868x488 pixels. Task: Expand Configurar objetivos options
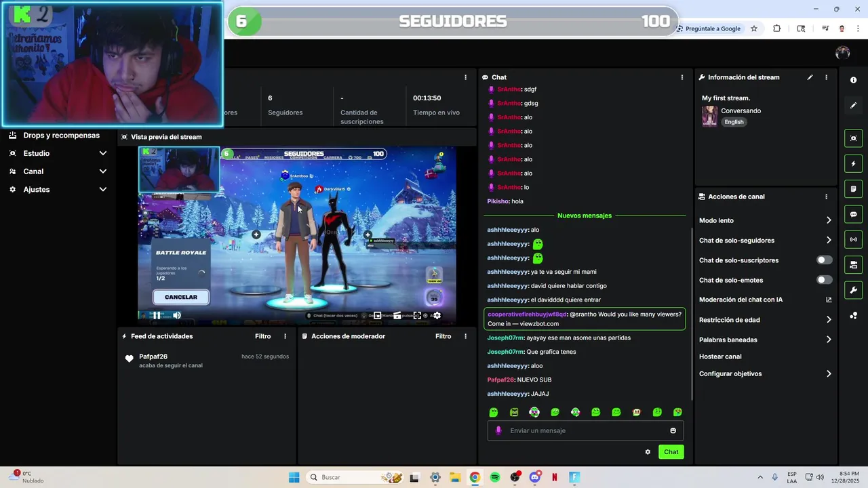pos(829,373)
